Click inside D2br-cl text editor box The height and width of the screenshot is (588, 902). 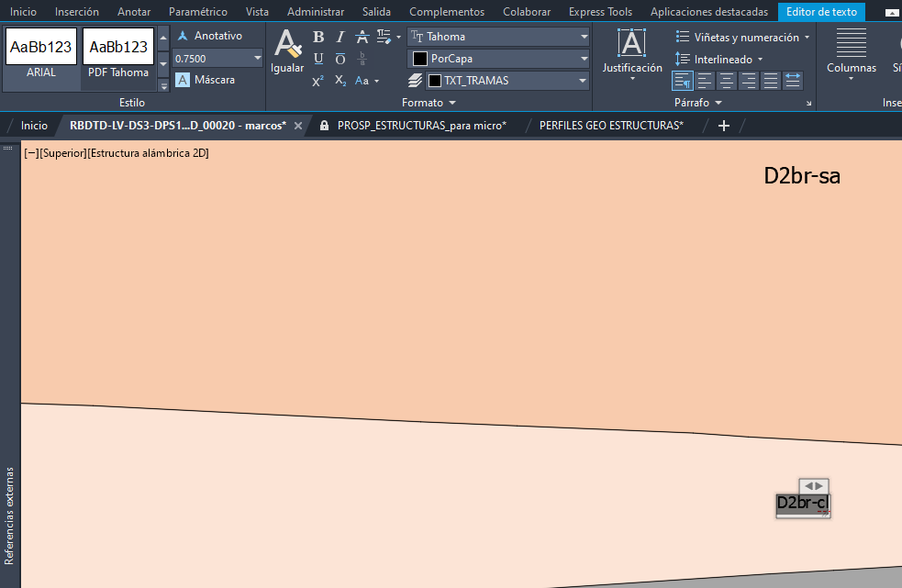tap(803, 504)
